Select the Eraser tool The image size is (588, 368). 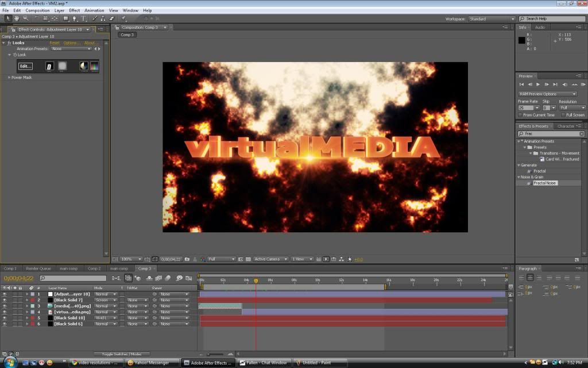coord(112,18)
